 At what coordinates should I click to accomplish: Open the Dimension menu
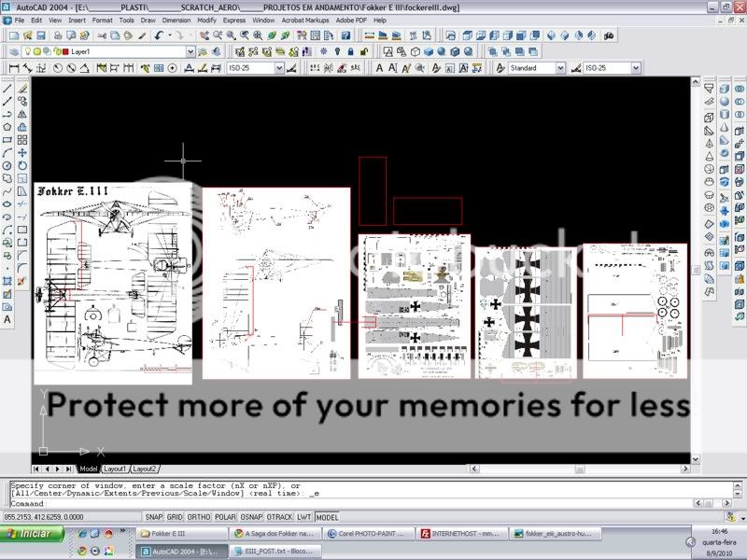pyautogui.click(x=176, y=20)
